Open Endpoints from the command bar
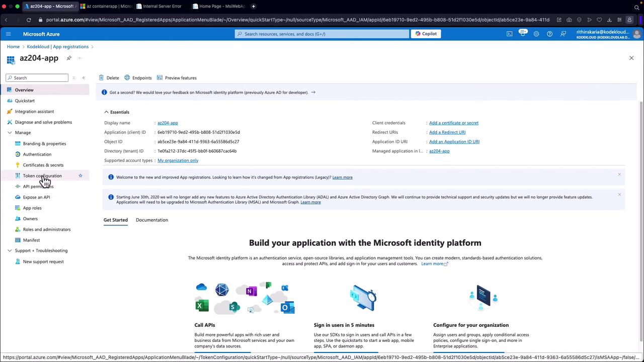 pyautogui.click(x=138, y=78)
